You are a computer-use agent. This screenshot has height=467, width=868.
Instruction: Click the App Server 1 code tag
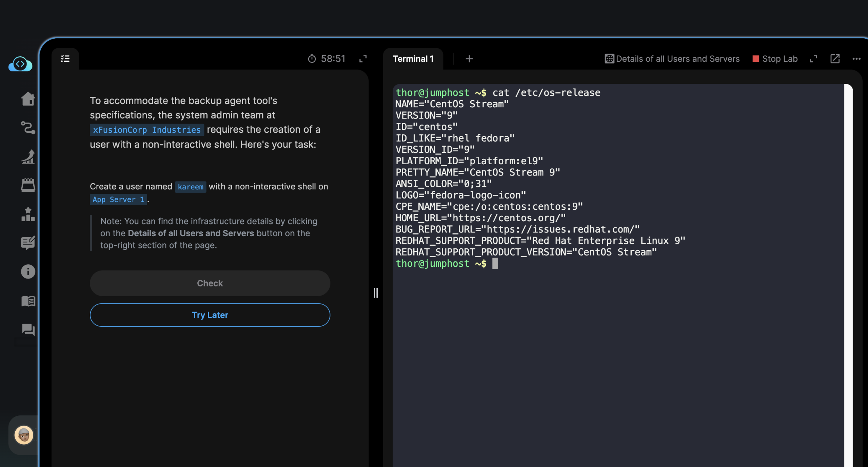point(118,199)
